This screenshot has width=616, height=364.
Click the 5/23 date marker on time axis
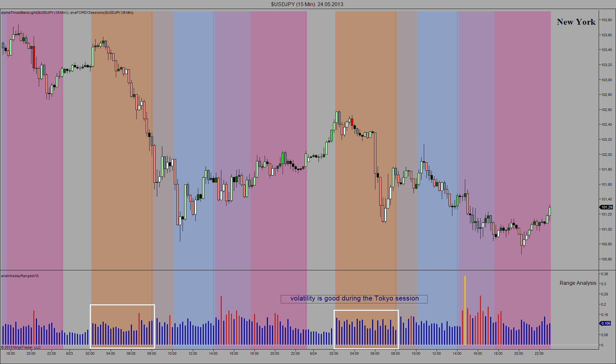click(x=70, y=354)
